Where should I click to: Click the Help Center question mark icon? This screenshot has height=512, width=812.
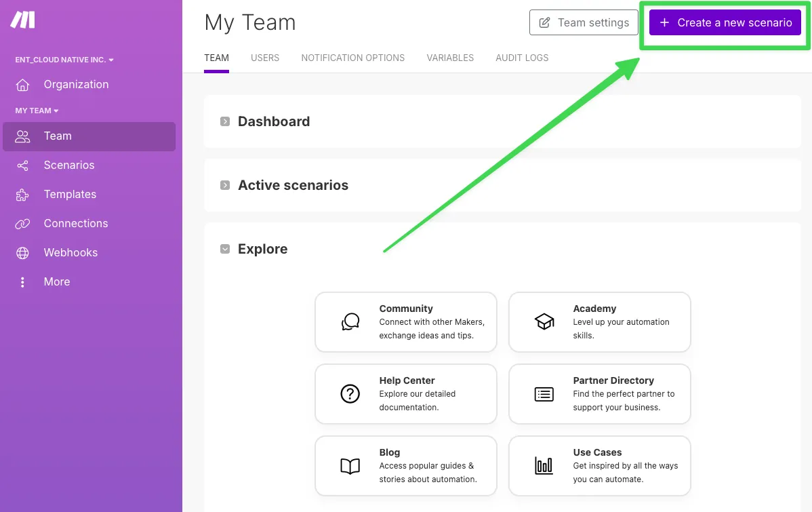click(x=350, y=393)
